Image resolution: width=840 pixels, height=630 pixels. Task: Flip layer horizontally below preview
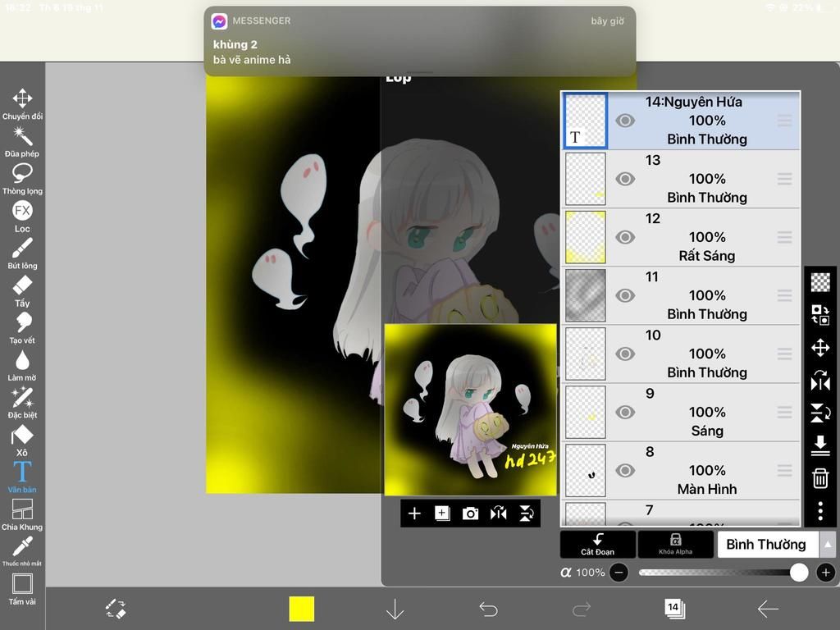click(498, 514)
